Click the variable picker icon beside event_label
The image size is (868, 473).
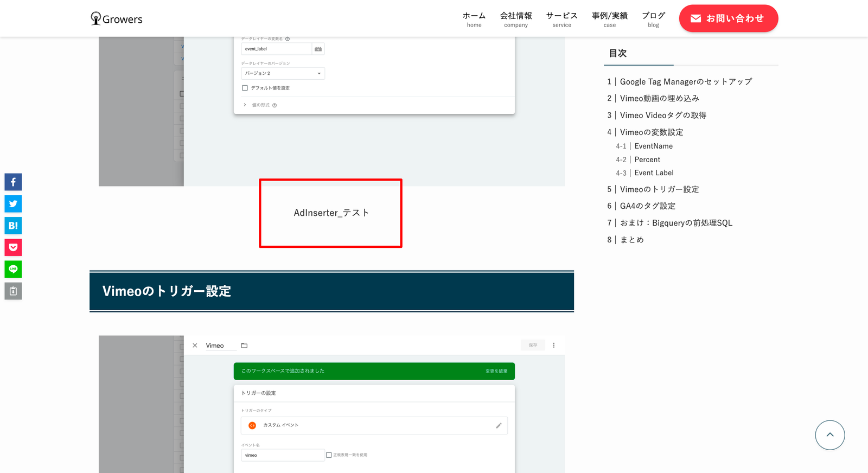(x=318, y=49)
